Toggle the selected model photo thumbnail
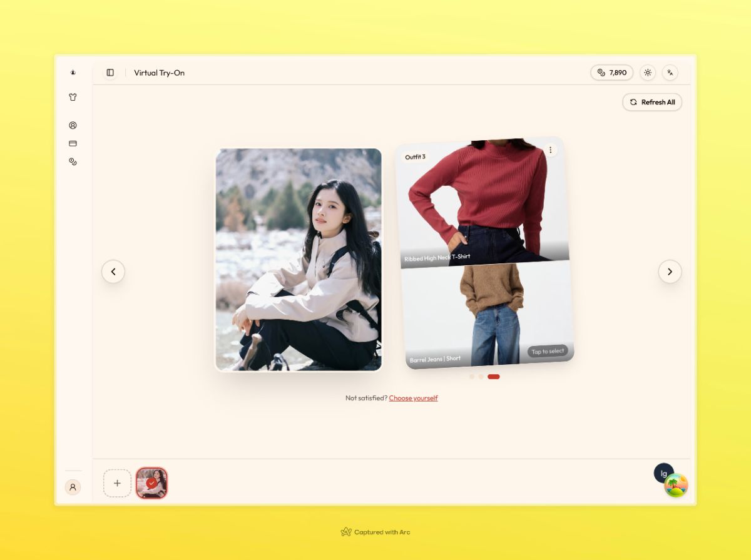The image size is (751, 560). (151, 483)
